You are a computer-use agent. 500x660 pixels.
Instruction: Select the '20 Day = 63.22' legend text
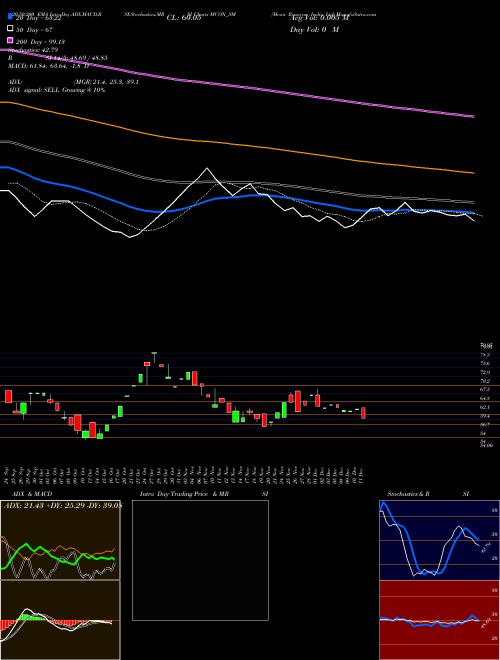pyautogui.click(x=37, y=18)
